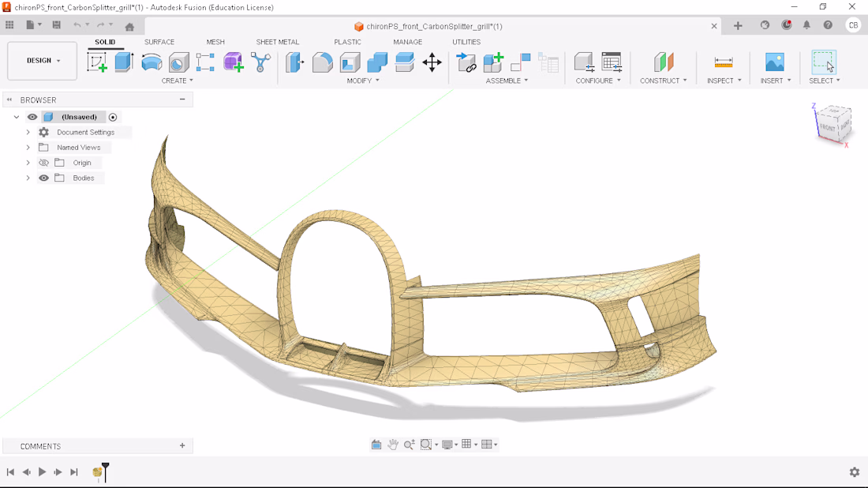
Task: Select the Revolve tool
Action: (152, 62)
